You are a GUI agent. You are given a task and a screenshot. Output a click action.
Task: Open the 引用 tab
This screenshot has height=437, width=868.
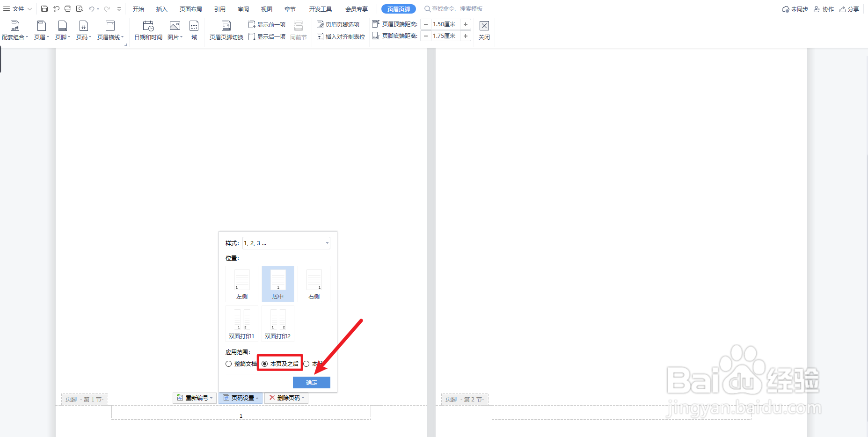[x=220, y=9]
